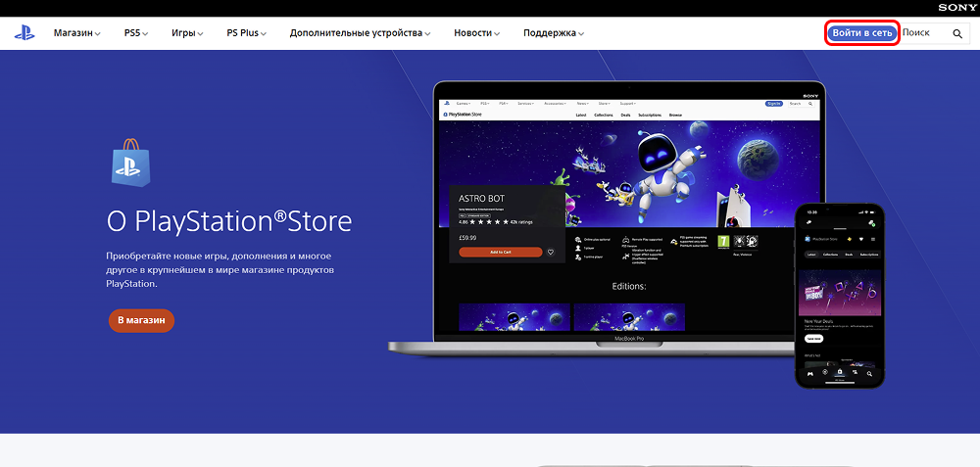The height and width of the screenshot is (467, 980).
Task: Click the phone PlayStation Store mockup
Action: tap(840, 295)
